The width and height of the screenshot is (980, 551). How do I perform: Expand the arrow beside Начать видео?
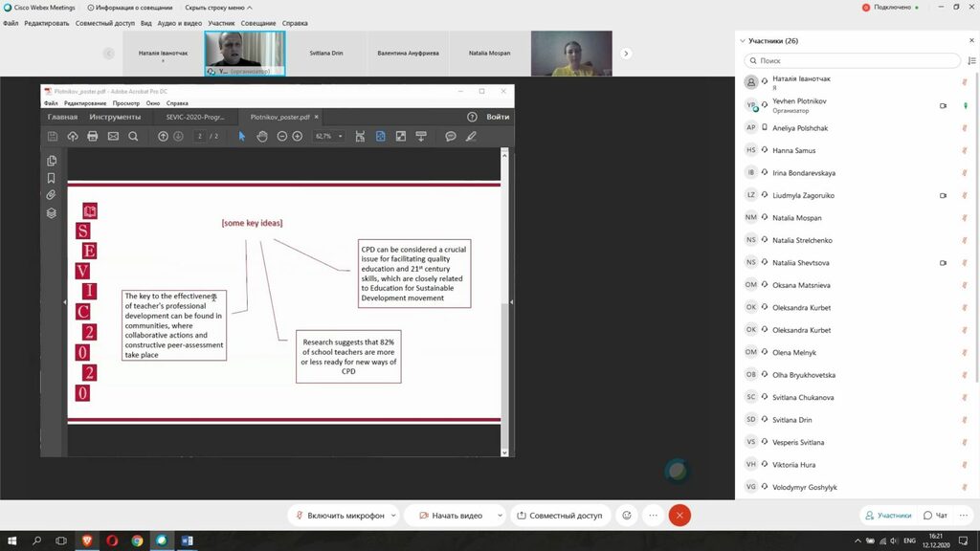click(500, 516)
